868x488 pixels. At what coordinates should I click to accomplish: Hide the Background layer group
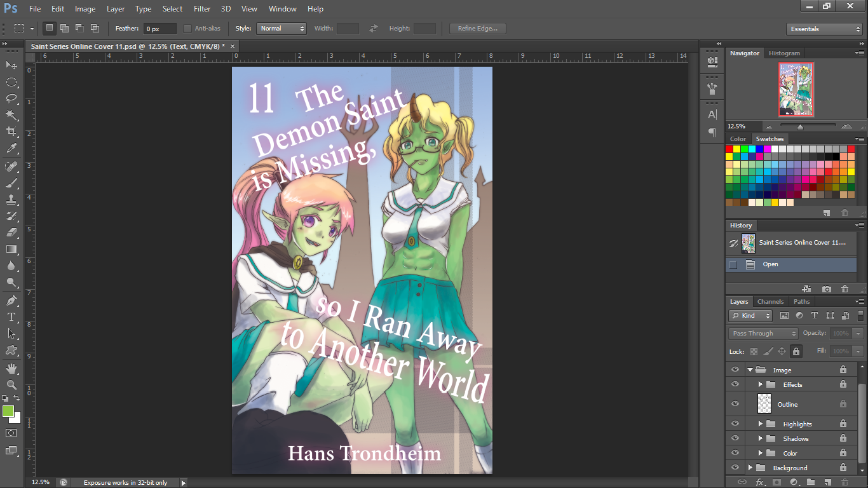coord(735,468)
